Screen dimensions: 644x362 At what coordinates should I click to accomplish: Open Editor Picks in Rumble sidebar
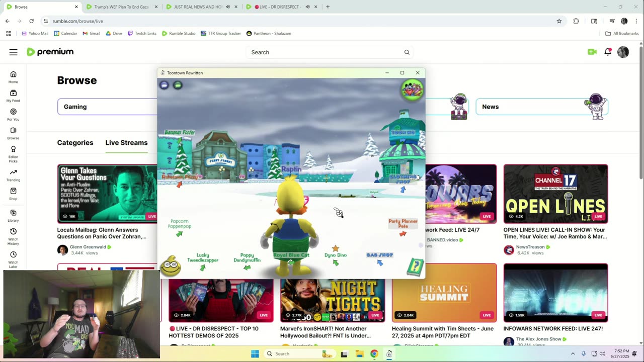click(x=13, y=153)
